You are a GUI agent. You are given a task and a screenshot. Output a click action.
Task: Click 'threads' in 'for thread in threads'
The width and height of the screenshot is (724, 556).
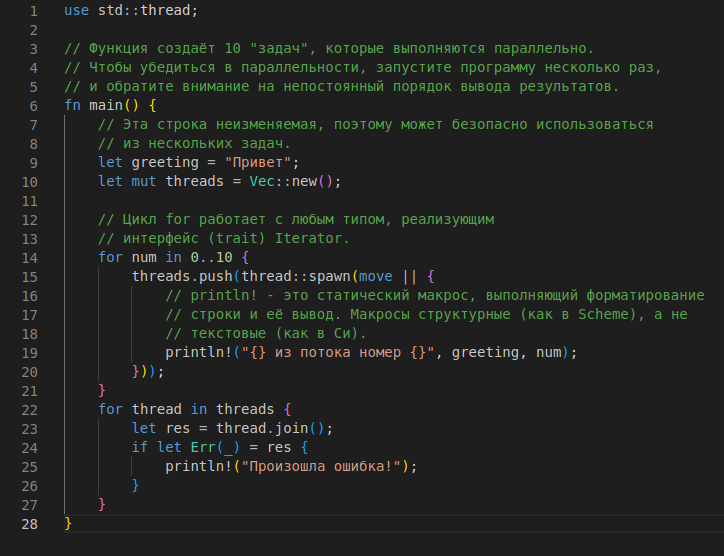pyautogui.click(x=245, y=409)
